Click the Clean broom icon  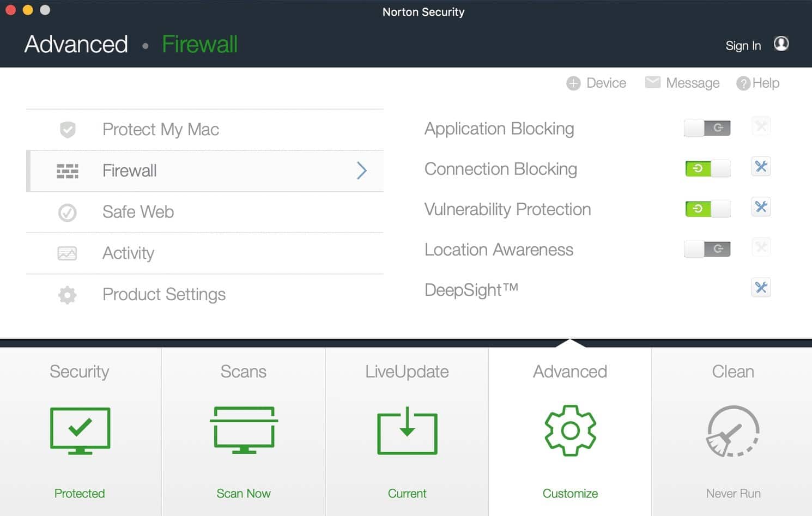point(733,431)
